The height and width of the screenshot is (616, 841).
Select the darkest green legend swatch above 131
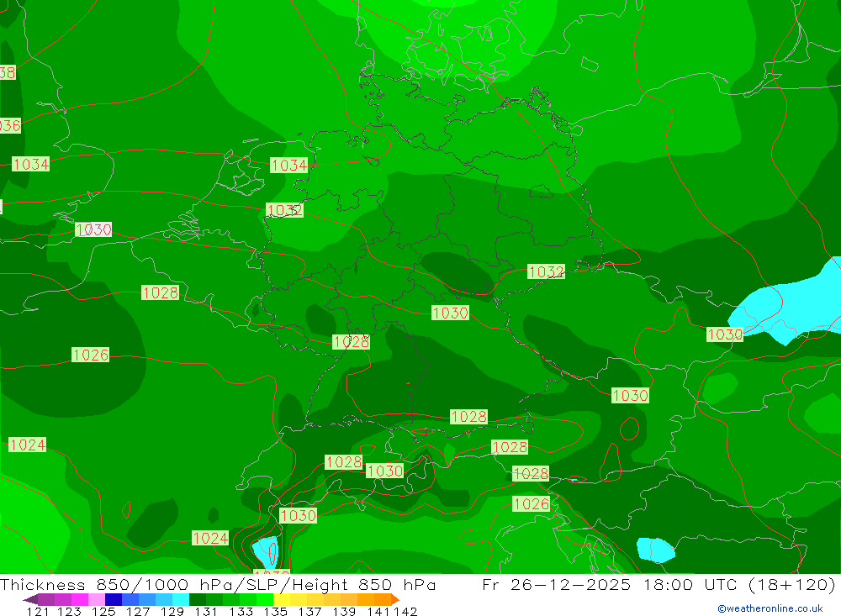(x=198, y=599)
